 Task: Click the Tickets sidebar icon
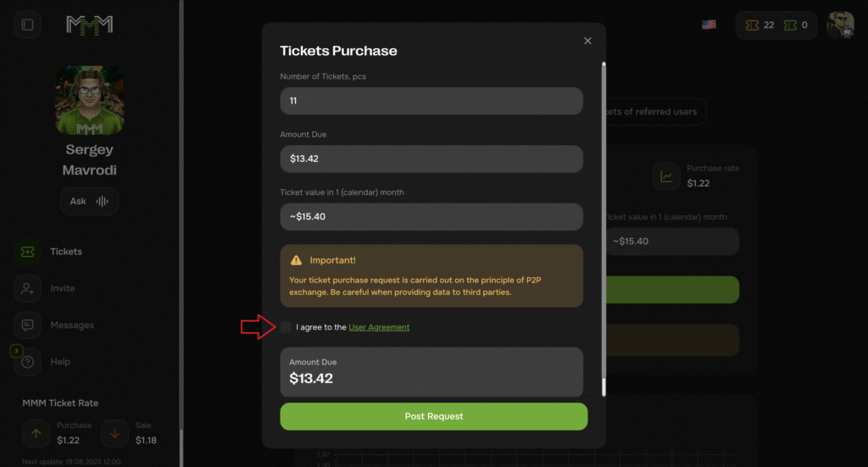click(28, 252)
